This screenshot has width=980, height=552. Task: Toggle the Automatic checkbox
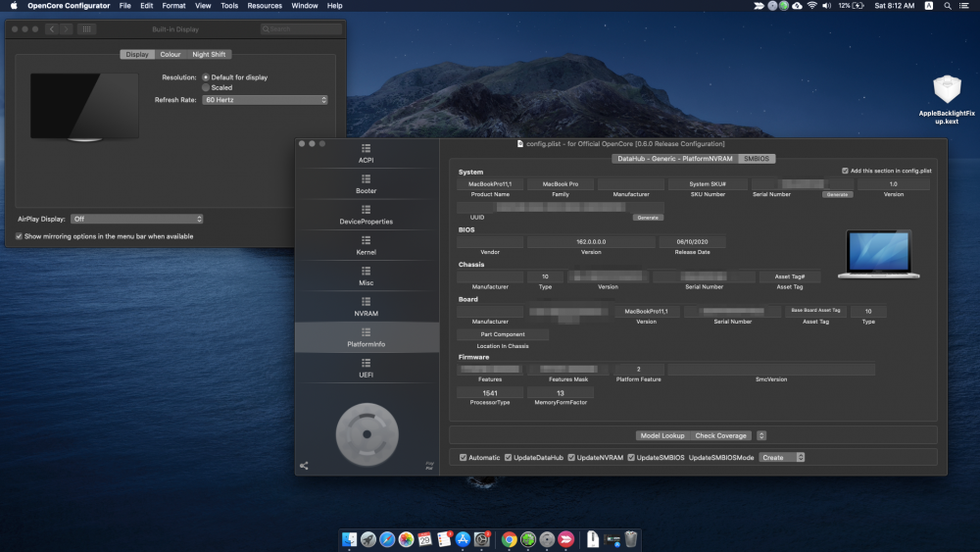(x=464, y=458)
